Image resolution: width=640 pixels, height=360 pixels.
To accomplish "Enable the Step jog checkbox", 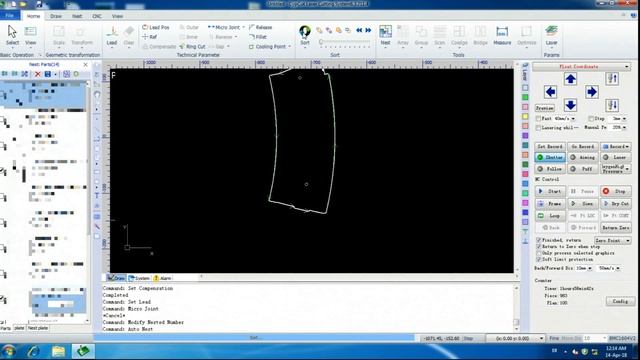I will [x=591, y=118].
